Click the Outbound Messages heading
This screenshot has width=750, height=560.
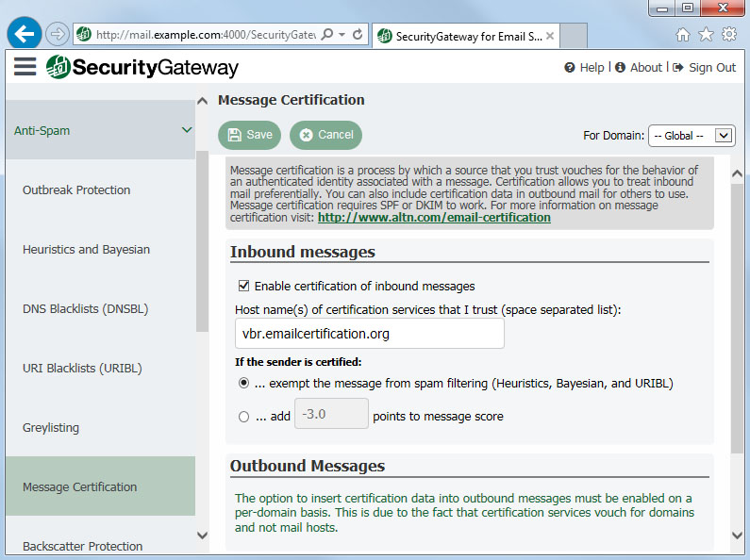pyautogui.click(x=308, y=466)
